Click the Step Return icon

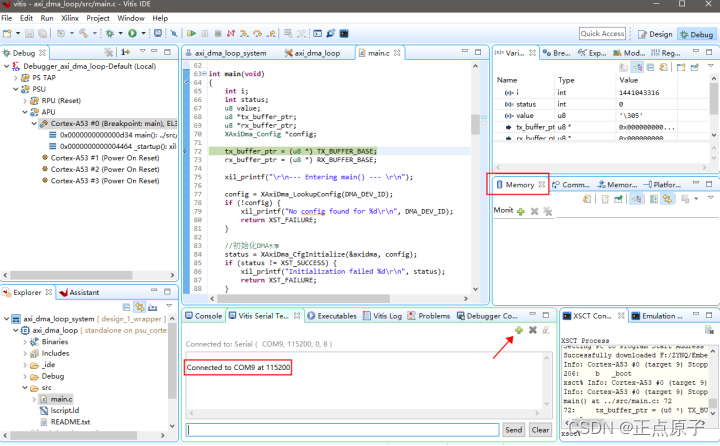[271, 34]
